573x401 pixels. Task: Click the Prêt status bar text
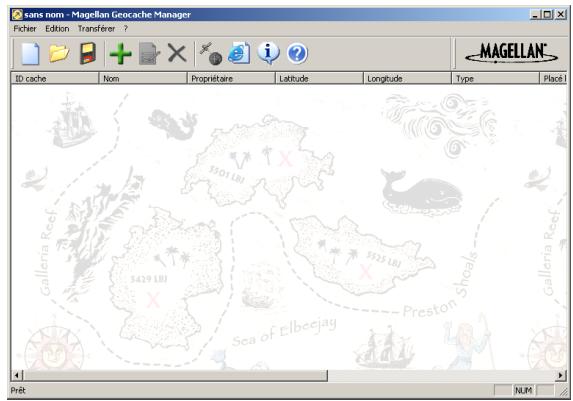[18, 390]
